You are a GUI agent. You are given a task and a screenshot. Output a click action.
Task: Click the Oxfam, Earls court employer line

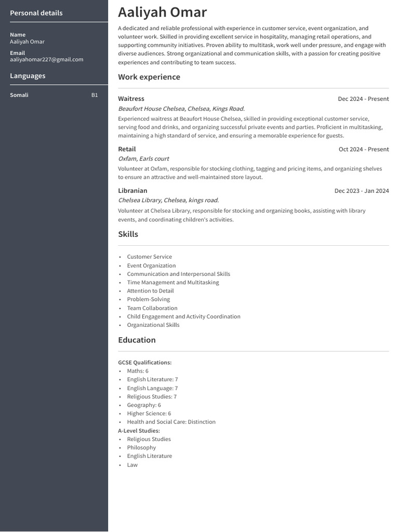pos(143,158)
